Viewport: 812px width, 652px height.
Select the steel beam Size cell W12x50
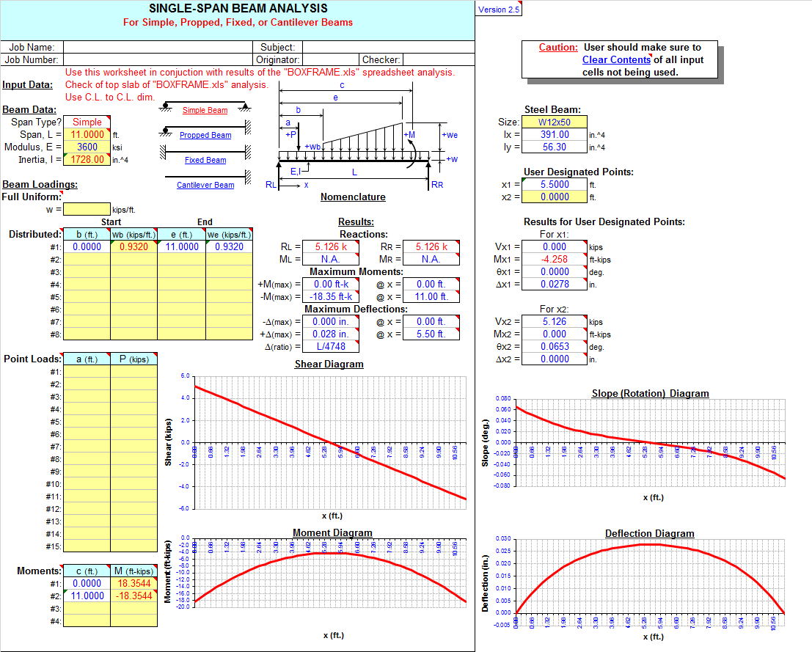pyautogui.click(x=554, y=122)
